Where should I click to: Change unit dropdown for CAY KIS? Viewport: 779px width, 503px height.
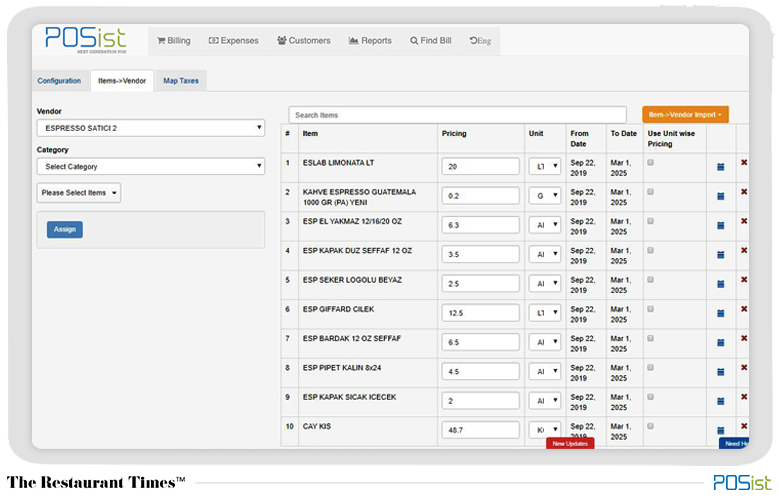coord(545,430)
